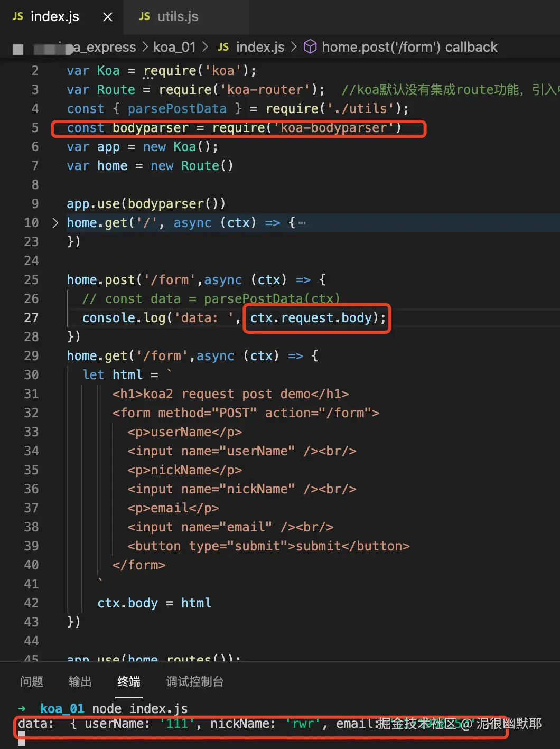Screen dimensions: 560x749
Task: Click 'ctx.request.body' on line 27
Action: coord(311,318)
